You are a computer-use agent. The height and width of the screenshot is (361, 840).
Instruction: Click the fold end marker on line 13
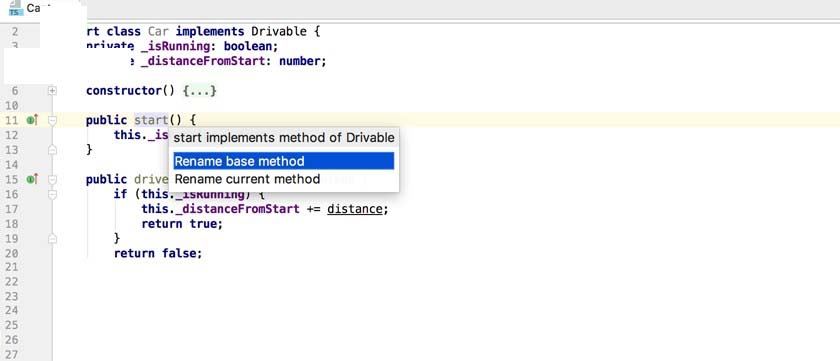pyautogui.click(x=52, y=151)
